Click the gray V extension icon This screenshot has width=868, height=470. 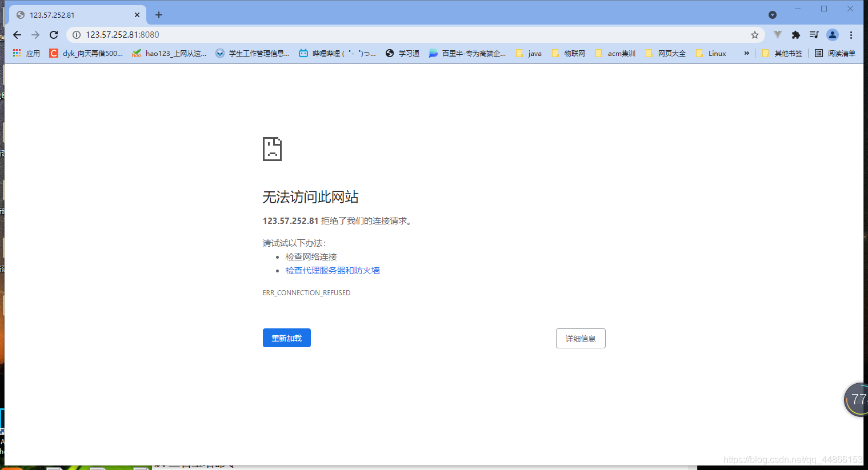point(777,35)
